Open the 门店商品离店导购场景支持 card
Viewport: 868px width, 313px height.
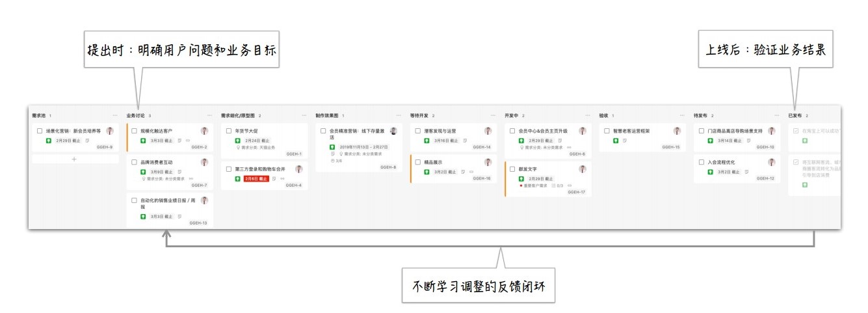[735, 131]
